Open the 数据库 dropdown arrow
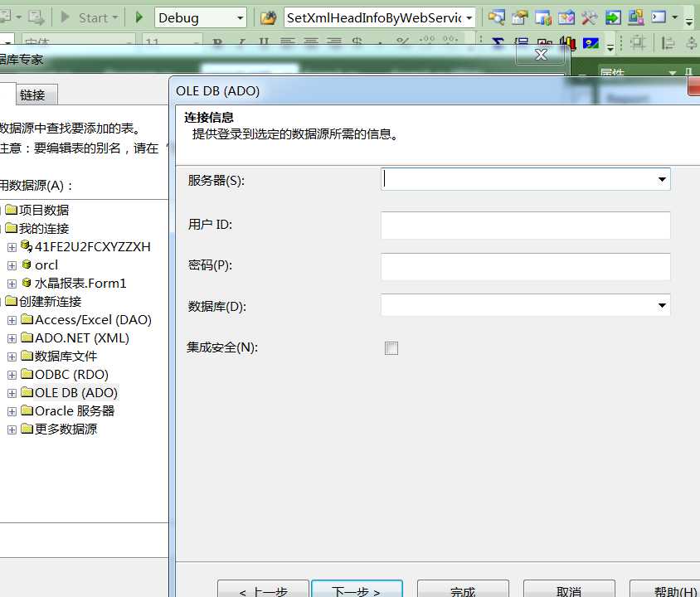700x597 pixels. pos(662,306)
